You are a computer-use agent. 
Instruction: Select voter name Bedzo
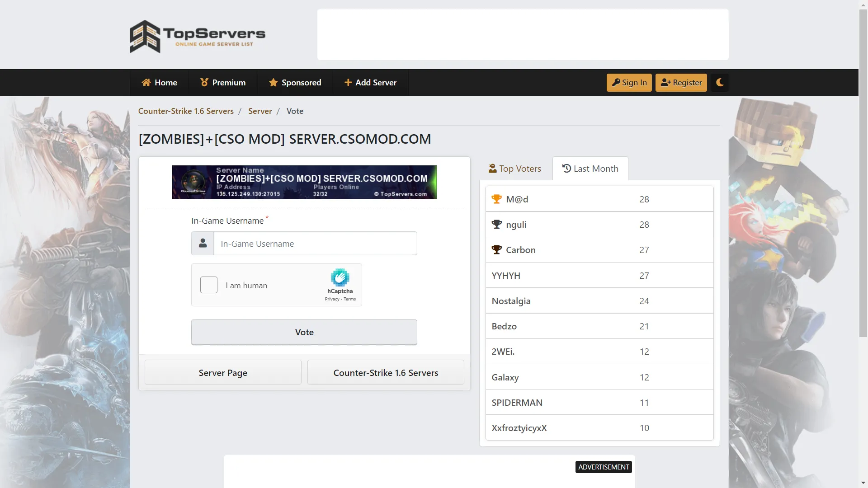504,326
